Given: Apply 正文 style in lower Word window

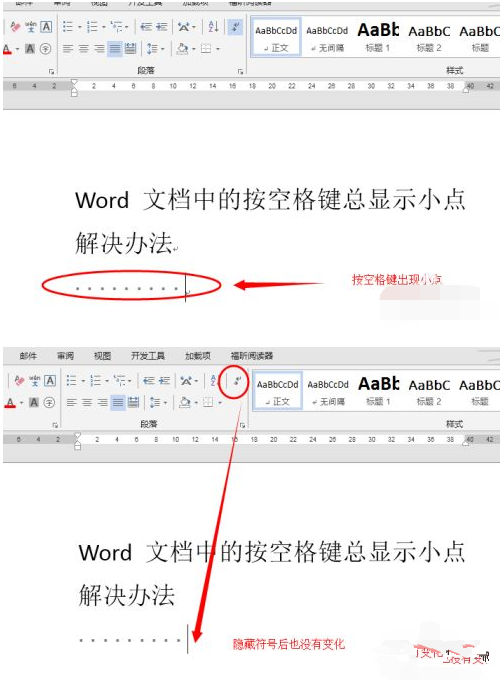Looking at the screenshot, I should (x=278, y=391).
